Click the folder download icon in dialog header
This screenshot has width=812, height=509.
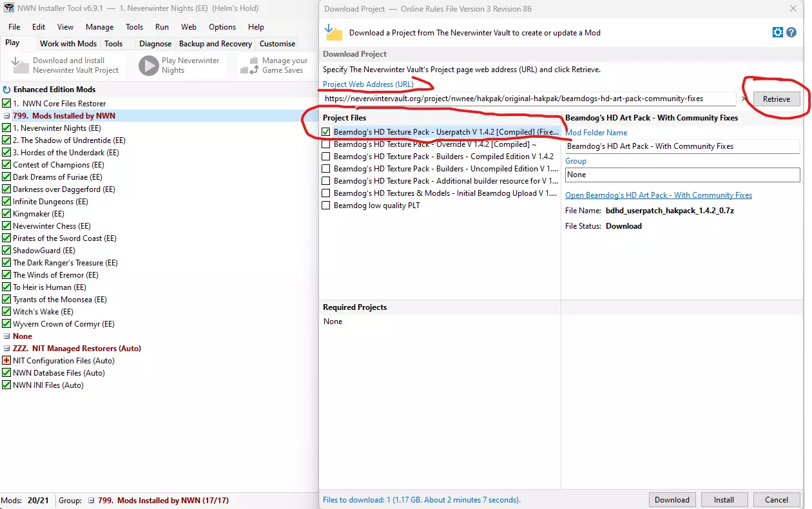tap(333, 33)
